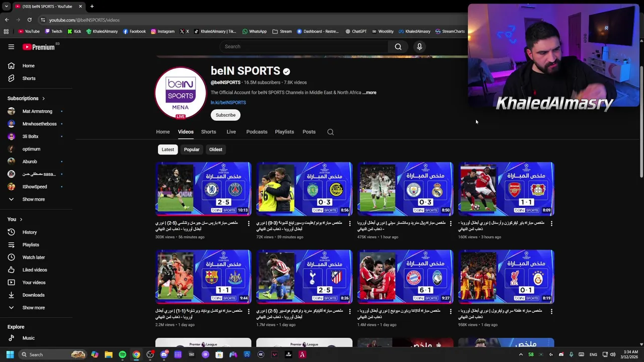Select the Oldest sort chip

click(215, 149)
